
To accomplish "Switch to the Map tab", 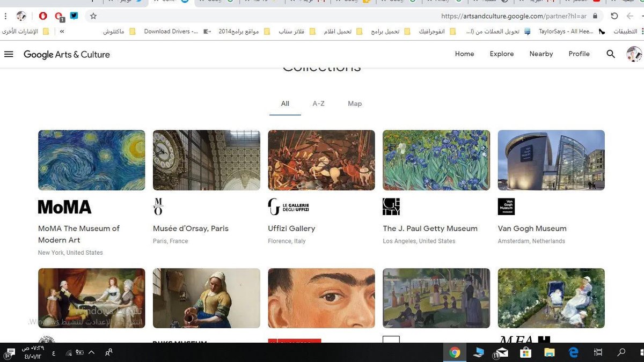I will pos(355,104).
